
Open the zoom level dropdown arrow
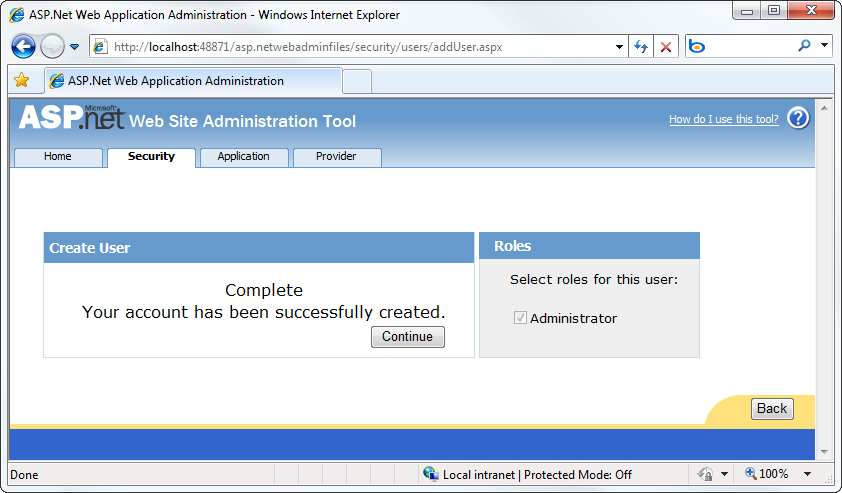[x=807, y=475]
